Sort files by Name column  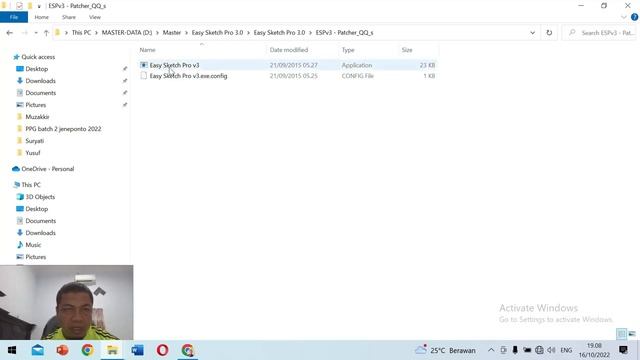147,50
